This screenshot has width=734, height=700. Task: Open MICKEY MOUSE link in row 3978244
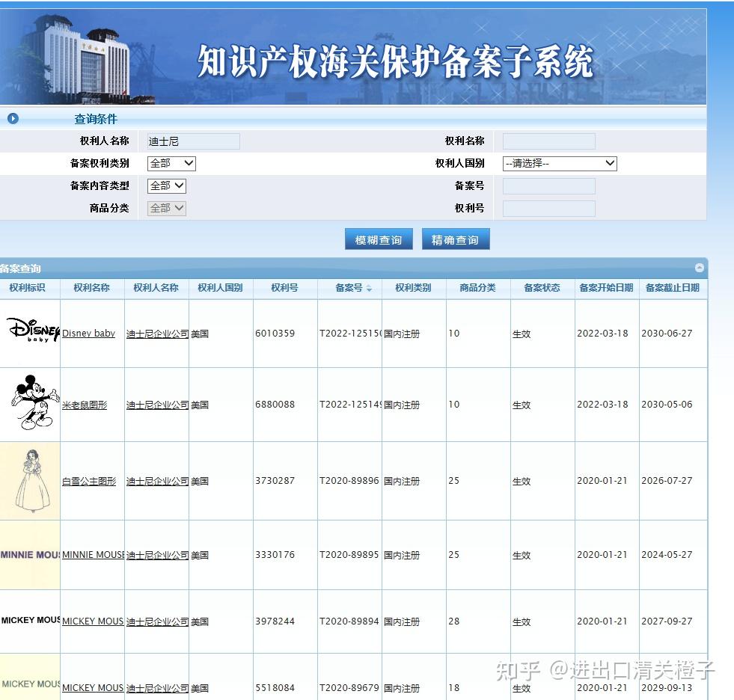coord(93,621)
